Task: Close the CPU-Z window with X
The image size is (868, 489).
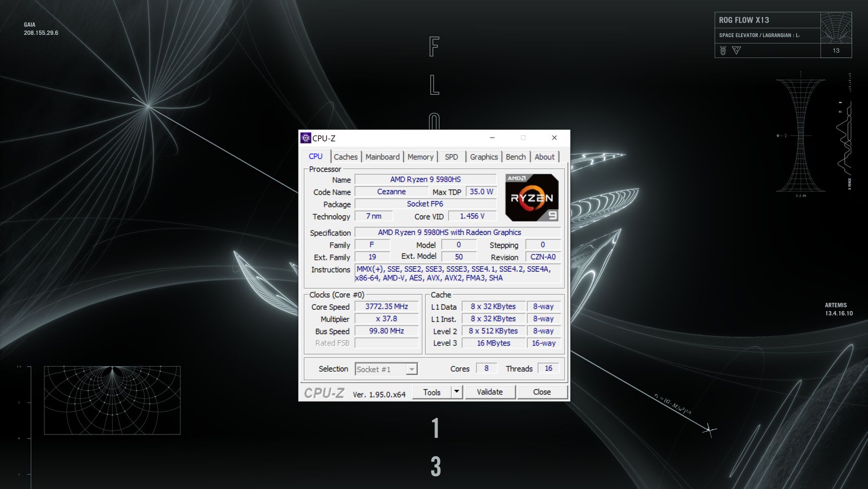Action: tap(554, 138)
